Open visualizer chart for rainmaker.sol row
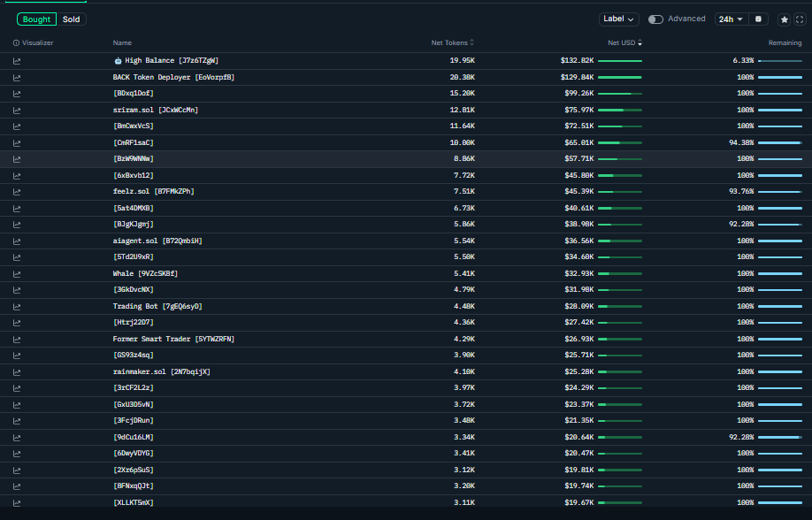This screenshot has height=520, width=812. pyautogui.click(x=17, y=372)
